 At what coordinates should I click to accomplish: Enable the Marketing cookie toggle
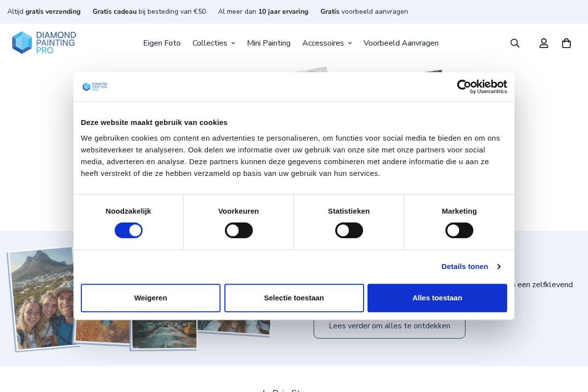click(459, 230)
